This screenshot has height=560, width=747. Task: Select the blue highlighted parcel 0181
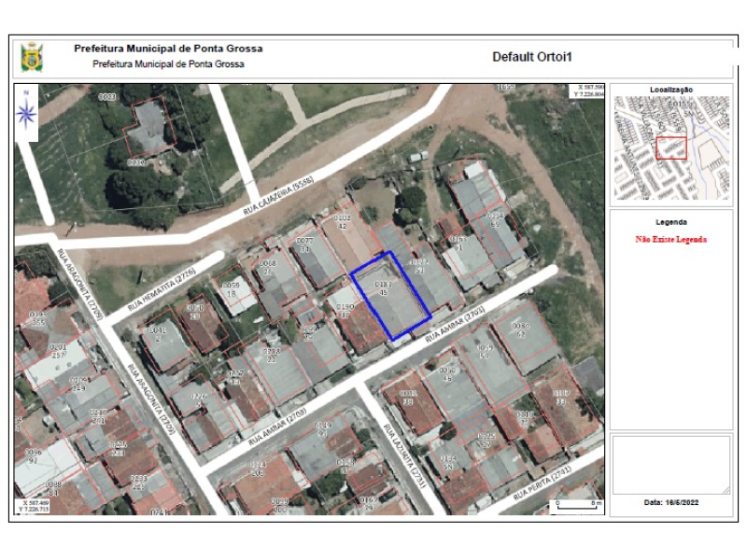click(389, 296)
